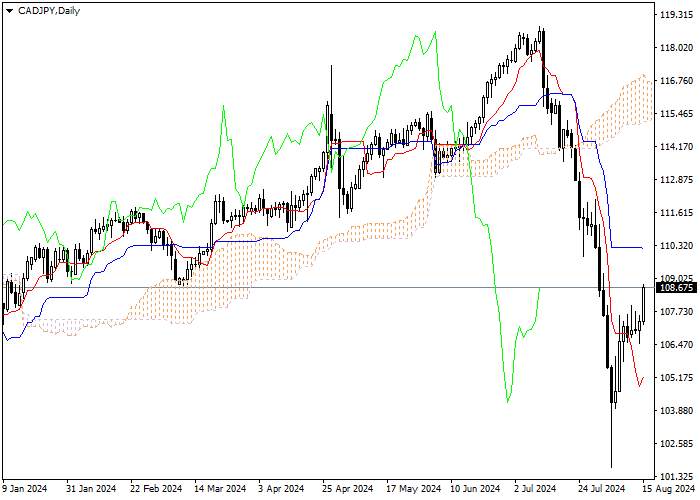Select the 17 May 2024 date label
The height and width of the screenshot is (500, 700).
[413, 489]
